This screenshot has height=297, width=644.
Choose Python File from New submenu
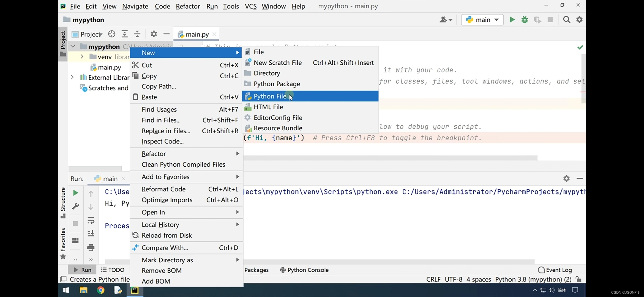pyautogui.click(x=310, y=96)
